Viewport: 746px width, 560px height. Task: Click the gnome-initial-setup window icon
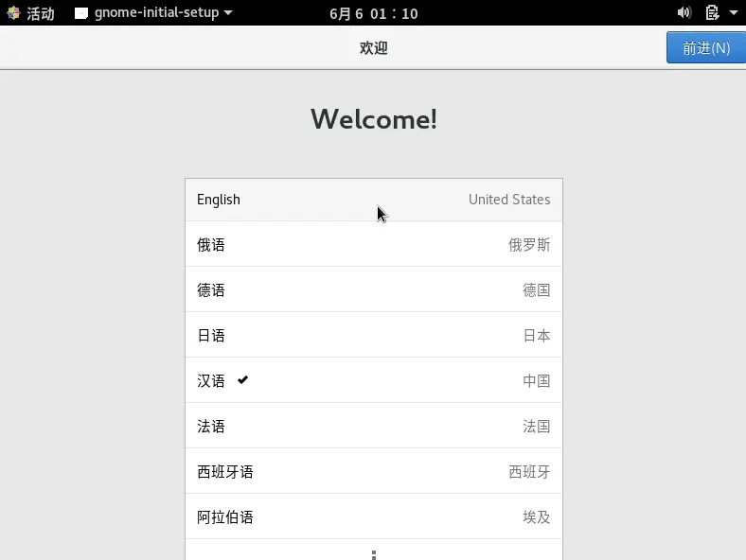point(81,13)
